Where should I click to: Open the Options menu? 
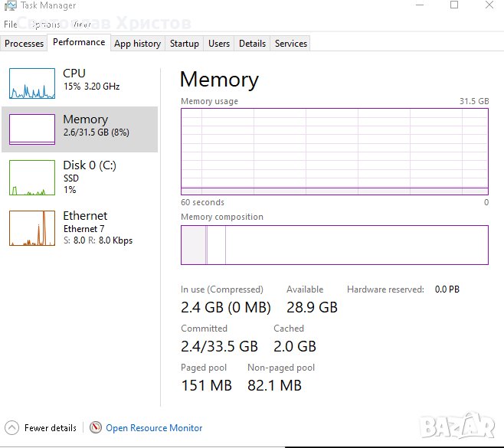pos(44,25)
